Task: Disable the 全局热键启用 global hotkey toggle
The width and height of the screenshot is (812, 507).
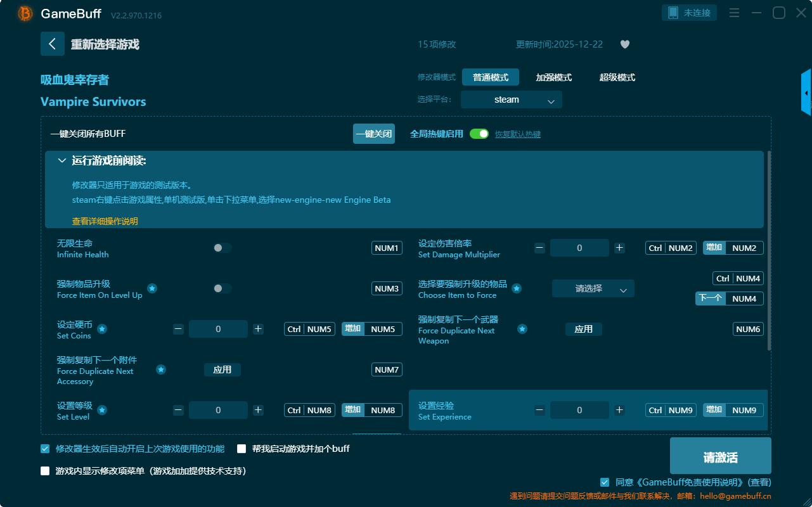Action: pos(479,134)
